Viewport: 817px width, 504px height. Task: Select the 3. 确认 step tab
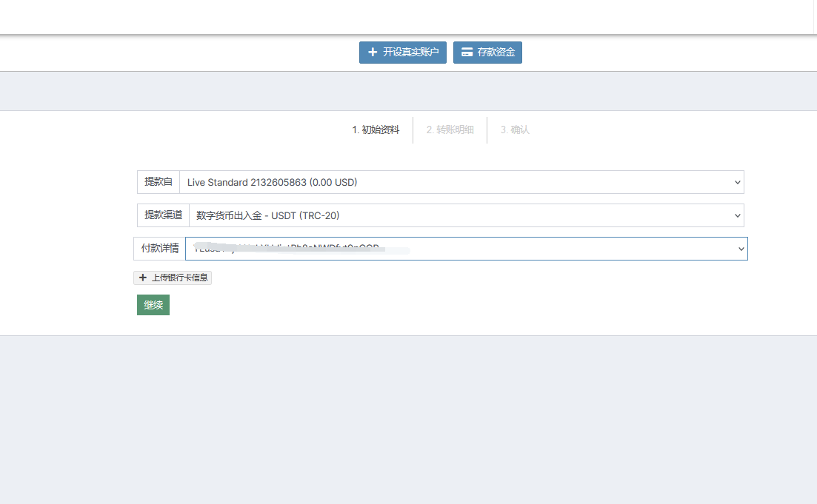[515, 130]
